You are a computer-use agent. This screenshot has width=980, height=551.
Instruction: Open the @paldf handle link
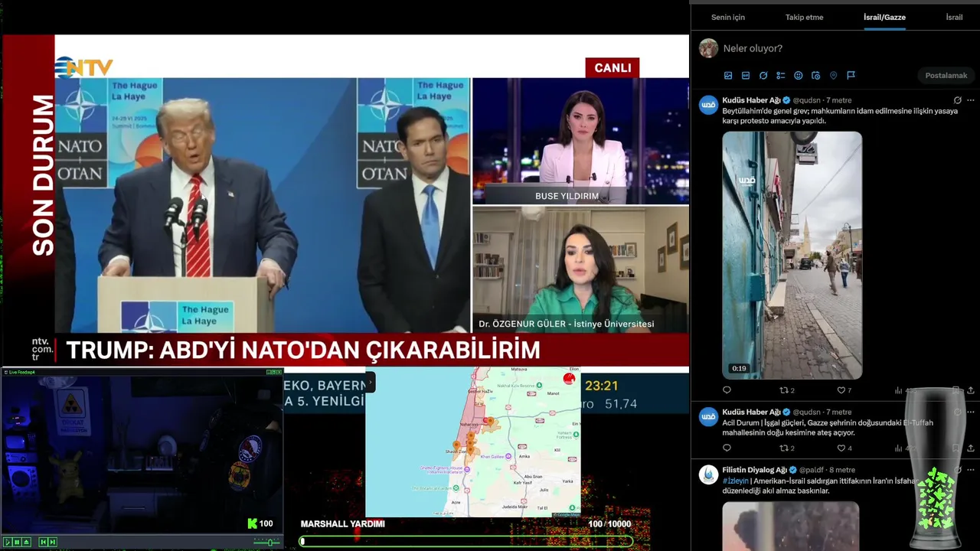tap(812, 470)
